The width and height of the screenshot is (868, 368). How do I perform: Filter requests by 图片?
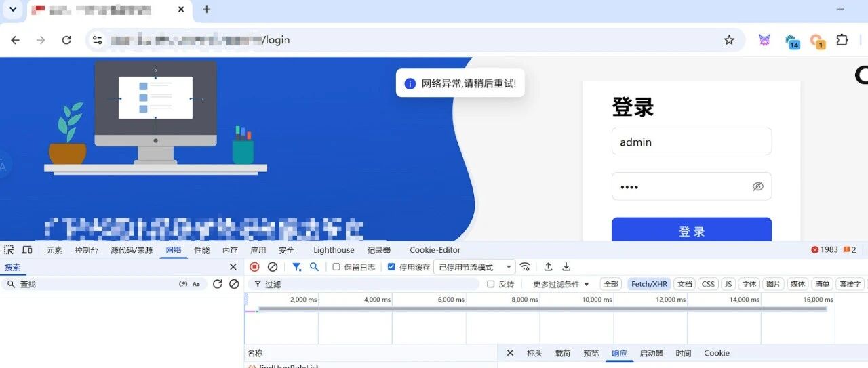point(773,284)
